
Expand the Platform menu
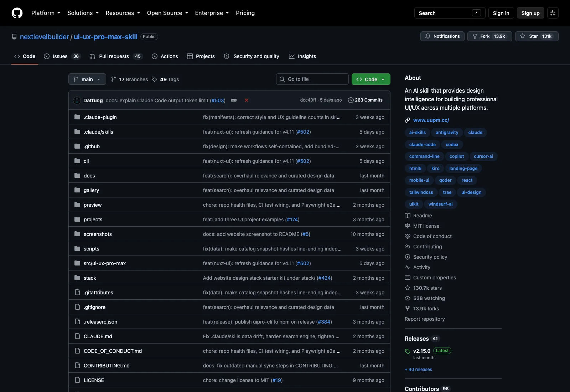pyautogui.click(x=46, y=13)
